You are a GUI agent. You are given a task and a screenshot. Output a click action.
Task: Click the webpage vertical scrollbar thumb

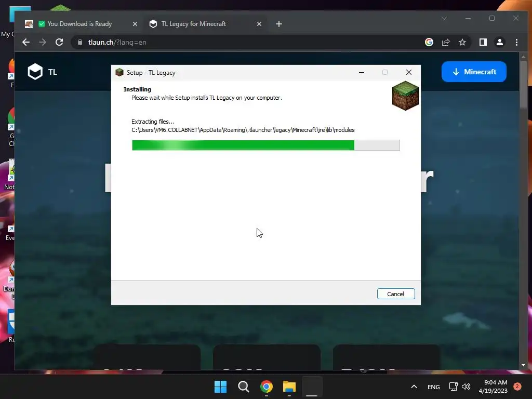(x=523, y=85)
